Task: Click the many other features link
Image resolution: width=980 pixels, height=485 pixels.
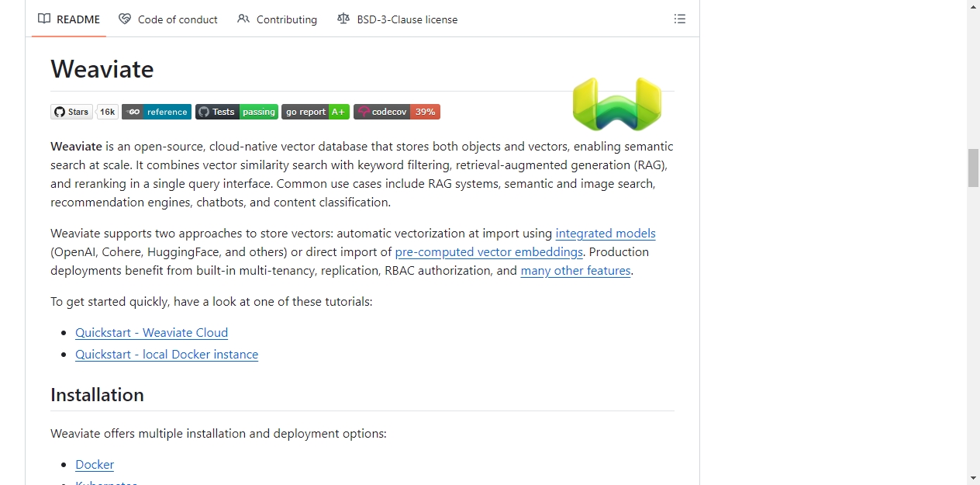Action: click(575, 270)
